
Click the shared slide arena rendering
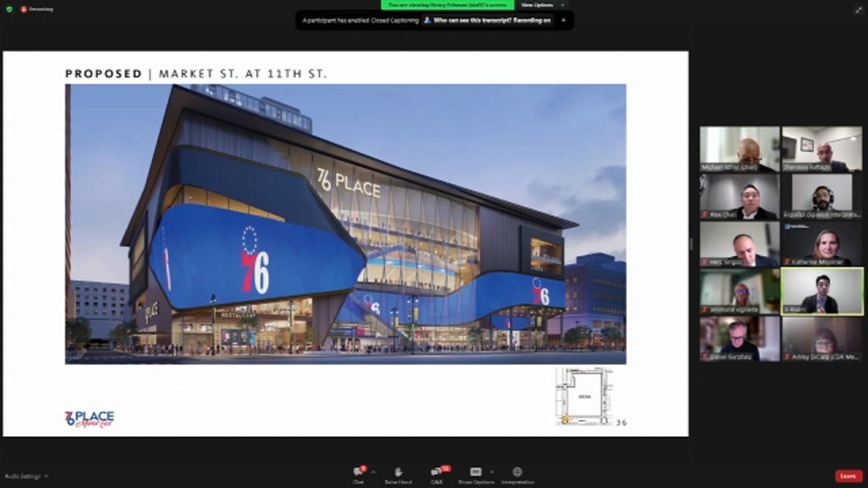pyautogui.click(x=345, y=224)
